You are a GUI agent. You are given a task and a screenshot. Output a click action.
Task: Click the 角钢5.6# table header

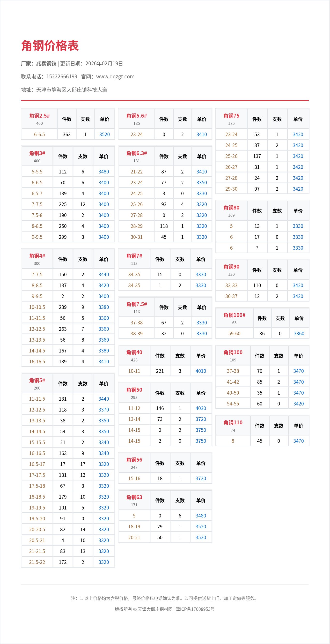[x=137, y=119]
